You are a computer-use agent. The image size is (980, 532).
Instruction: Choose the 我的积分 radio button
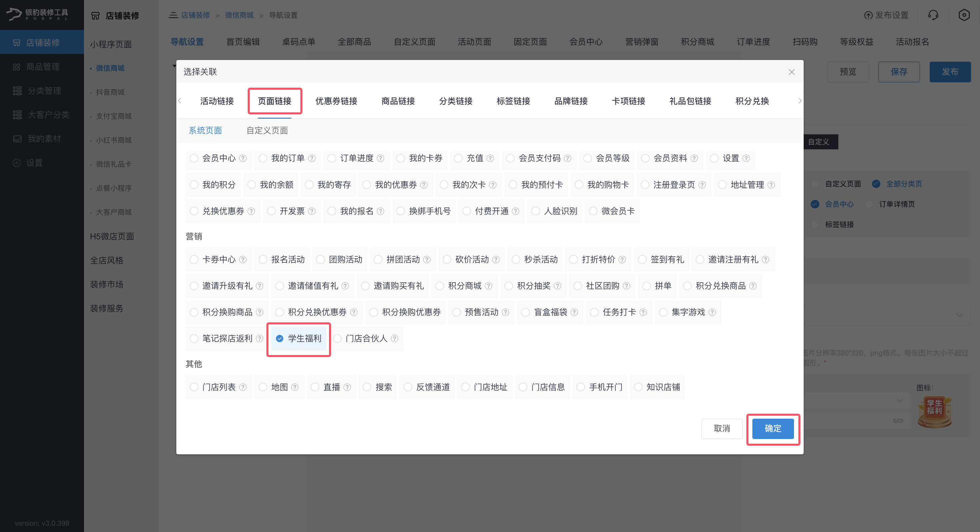click(194, 185)
